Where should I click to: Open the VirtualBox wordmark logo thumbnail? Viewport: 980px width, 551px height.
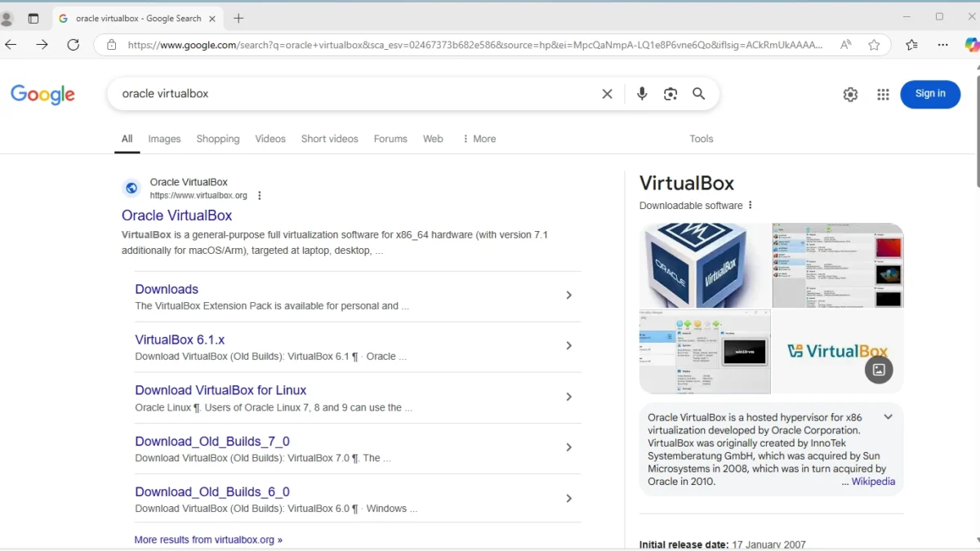[838, 352]
